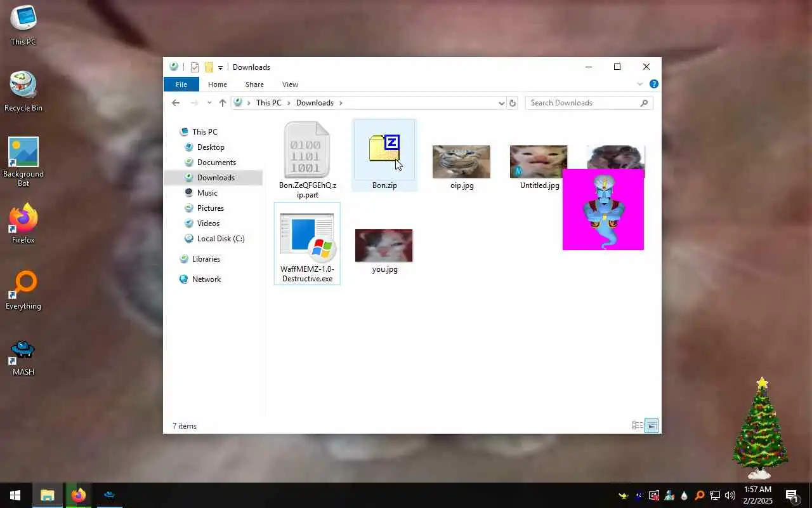Viewport: 812px width, 508px height.
Task: Click File Explorer in the taskbar
Action: 48,495
